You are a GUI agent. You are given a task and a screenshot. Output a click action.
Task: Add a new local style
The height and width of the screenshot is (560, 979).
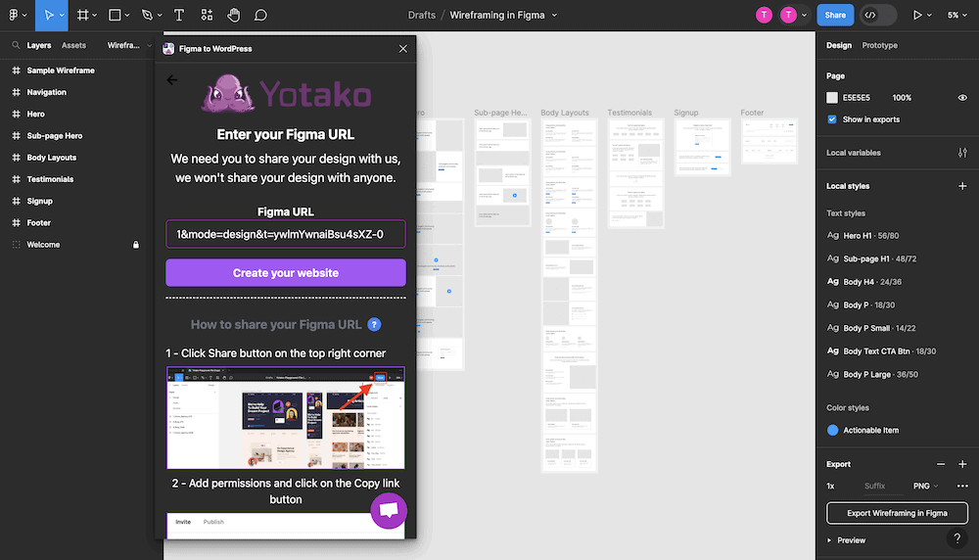point(962,186)
